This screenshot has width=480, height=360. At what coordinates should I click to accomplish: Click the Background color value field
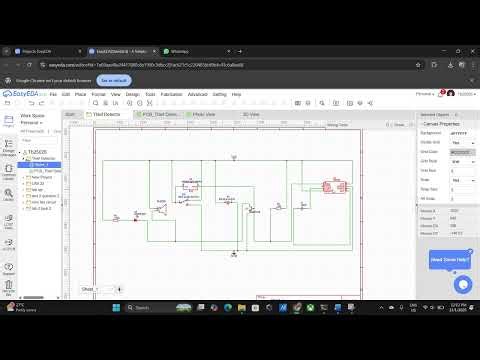pyautogui.click(x=463, y=133)
